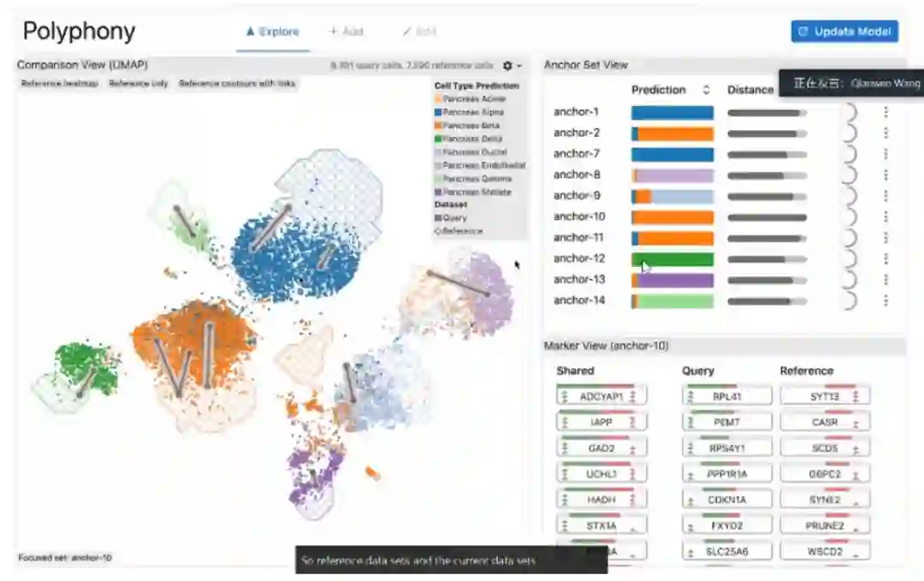Switch to the Add tab
This screenshot has width=924, height=581.
coord(346,32)
